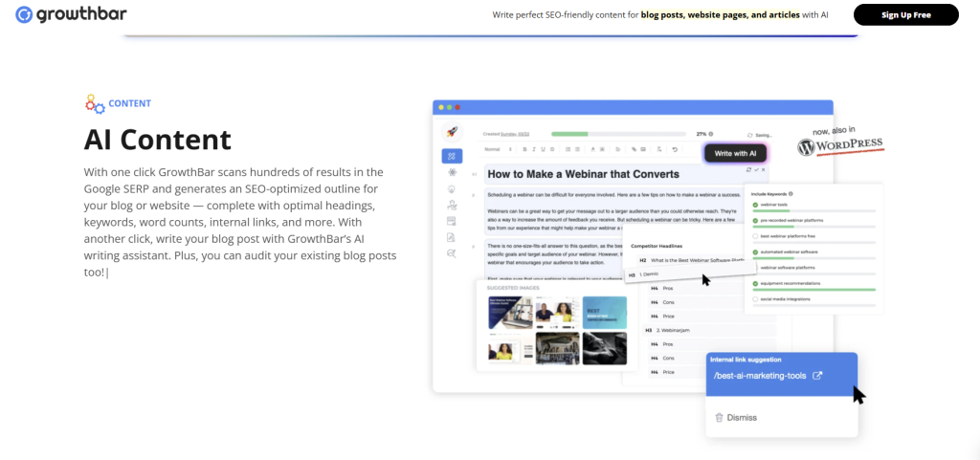Click the insert image toolbar icon
The height and width of the screenshot is (460, 980).
643,149
